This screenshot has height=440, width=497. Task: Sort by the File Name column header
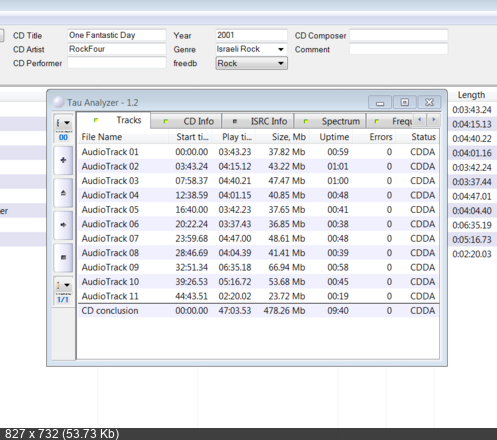(123, 137)
